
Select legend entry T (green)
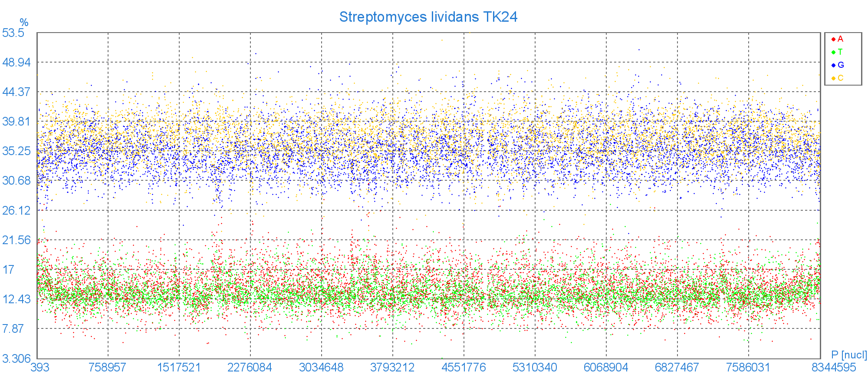(x=837, y=52)
